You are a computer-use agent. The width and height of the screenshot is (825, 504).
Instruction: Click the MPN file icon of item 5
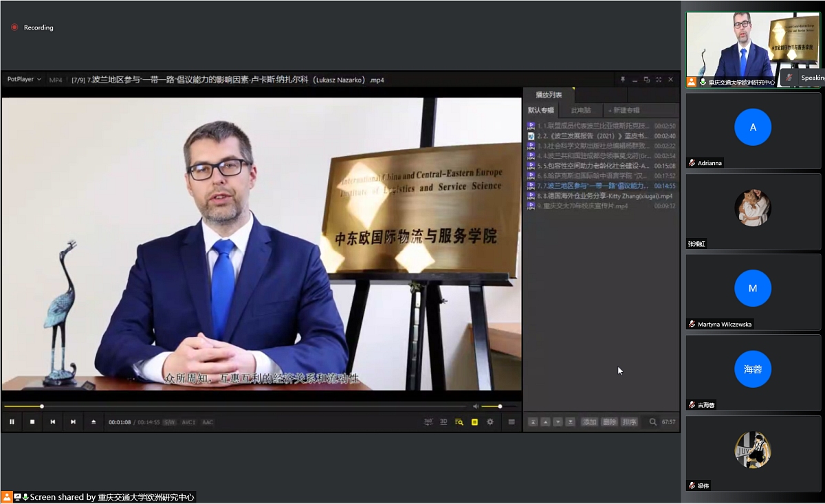531,166
